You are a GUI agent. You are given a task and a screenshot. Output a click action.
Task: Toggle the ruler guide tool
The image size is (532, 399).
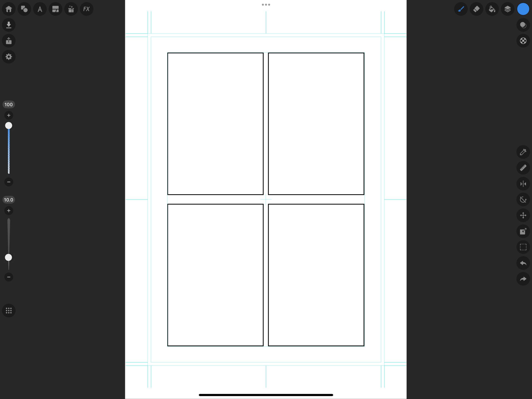523,168
